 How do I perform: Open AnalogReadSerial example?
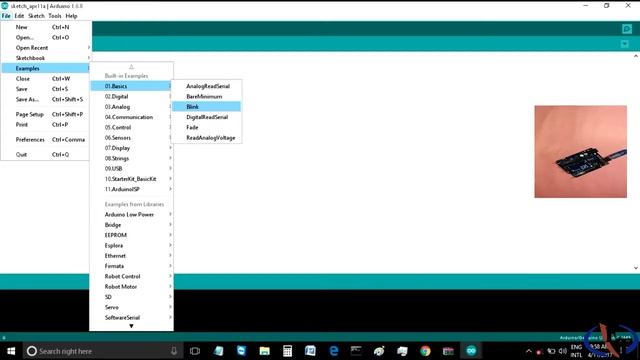(x=207, y=86)
